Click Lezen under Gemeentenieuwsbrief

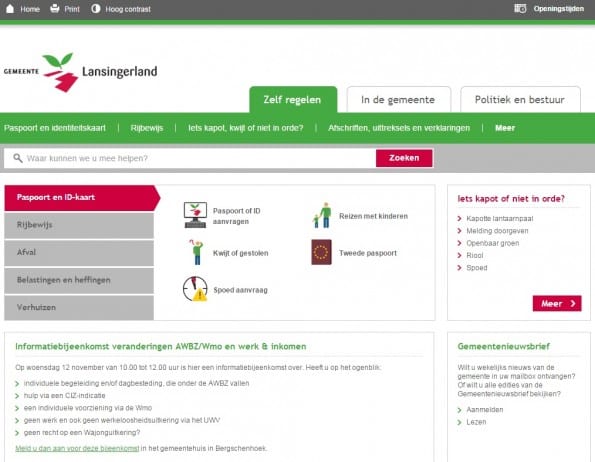476,422
